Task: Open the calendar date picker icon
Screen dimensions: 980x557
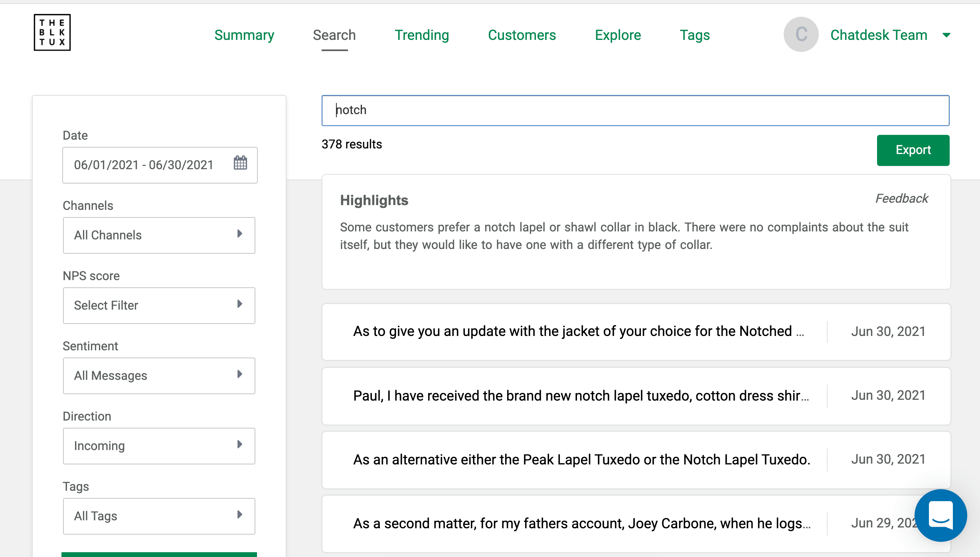Action: [240, 164]
